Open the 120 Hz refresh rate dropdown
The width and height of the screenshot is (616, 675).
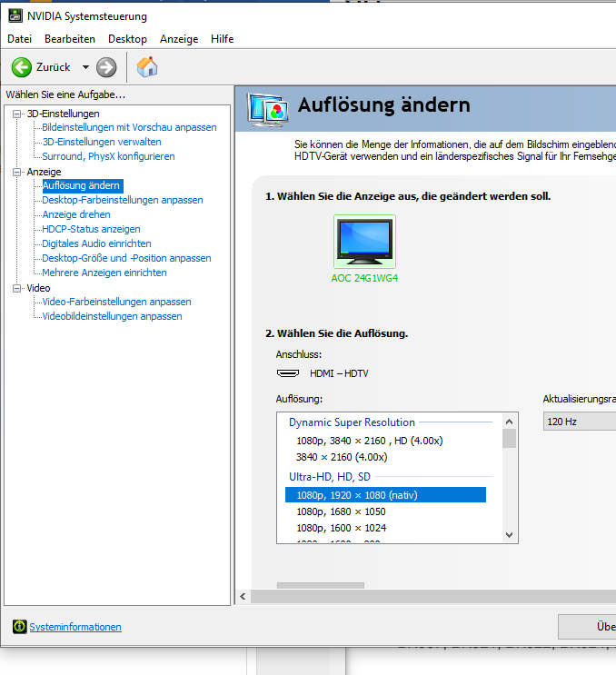[580, 422]
